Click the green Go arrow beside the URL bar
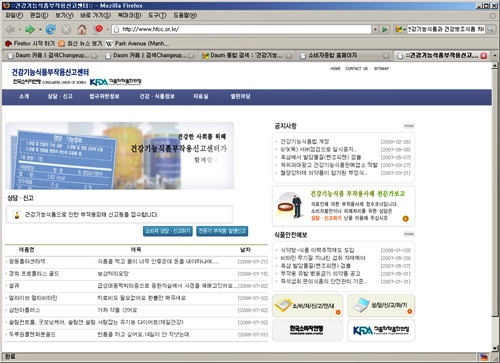The width and height of the screenshot is (500, 363). click(385, 29)
